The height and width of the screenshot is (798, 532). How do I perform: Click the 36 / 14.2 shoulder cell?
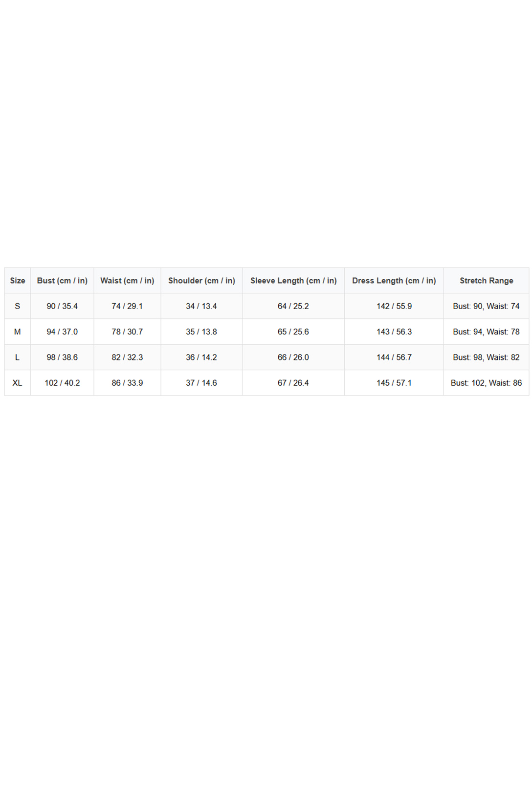click(x=201, y=357)
